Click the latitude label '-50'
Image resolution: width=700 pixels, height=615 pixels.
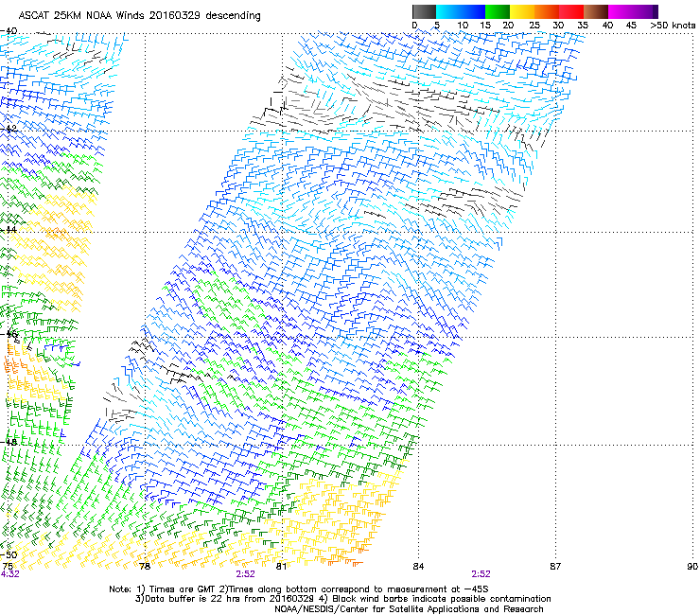click(9, 554)
